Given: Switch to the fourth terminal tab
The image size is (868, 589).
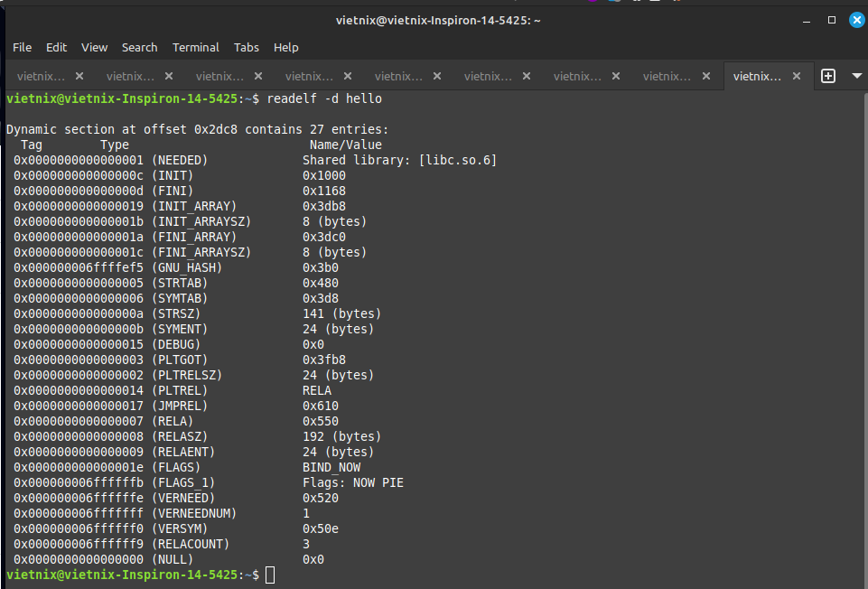Looking at the screenshot, I should click(x=309, y=77).
